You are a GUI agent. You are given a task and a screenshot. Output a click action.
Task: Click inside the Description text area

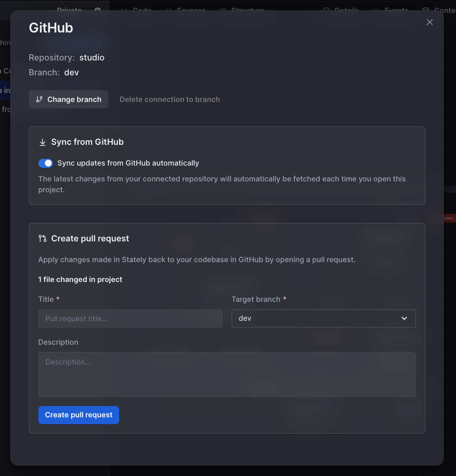click(227, 374)
